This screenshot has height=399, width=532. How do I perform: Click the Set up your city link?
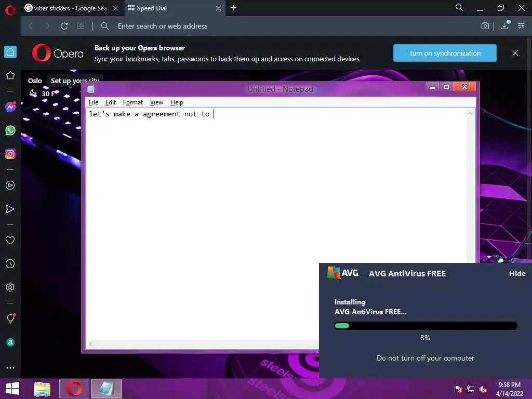pyautogui.click(x=75, y=81)
